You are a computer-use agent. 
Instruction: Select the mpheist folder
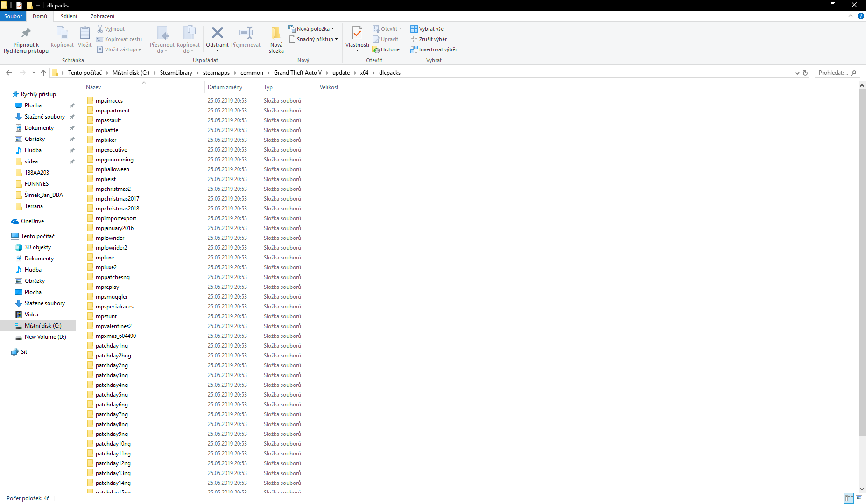[x=106, y=179]
